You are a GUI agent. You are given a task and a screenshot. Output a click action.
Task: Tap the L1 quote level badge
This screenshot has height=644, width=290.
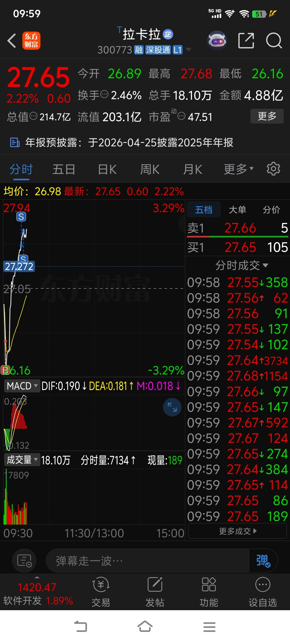coord(177,50)
